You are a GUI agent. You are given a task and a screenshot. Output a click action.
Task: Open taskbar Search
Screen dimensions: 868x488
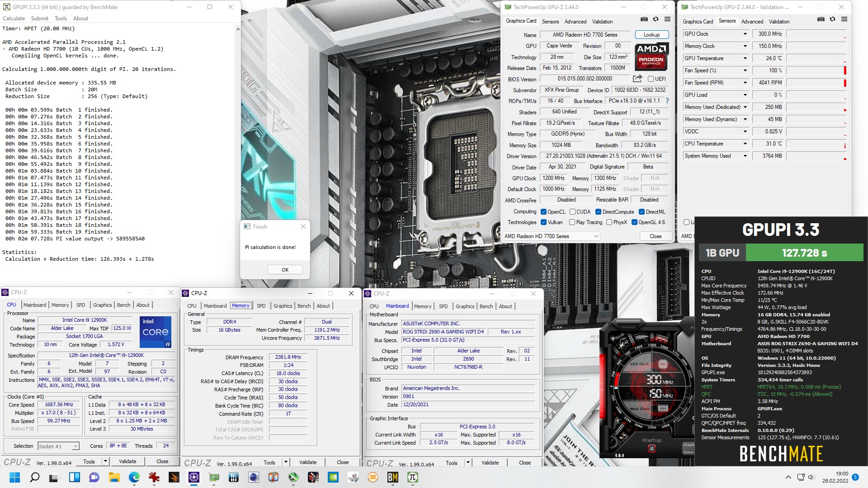[34, 477]
